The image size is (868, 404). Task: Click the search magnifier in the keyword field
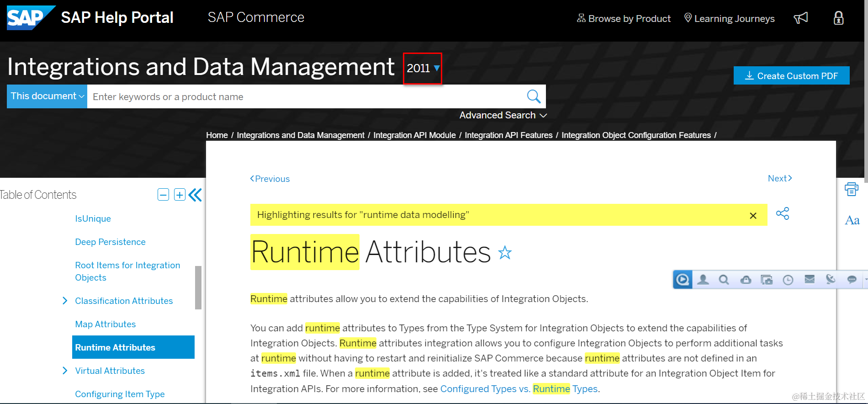[534, 96]
